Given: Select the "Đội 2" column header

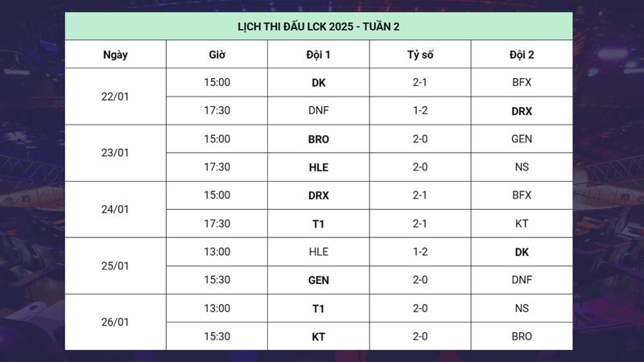Looking at the screenshot, I should click(x=522, y=55).
